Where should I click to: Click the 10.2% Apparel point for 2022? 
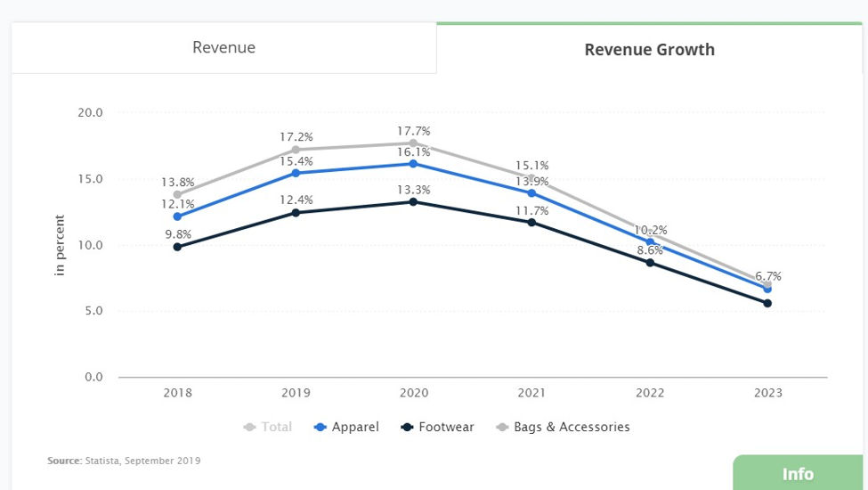pyautogui.click(x=650, y=242)
